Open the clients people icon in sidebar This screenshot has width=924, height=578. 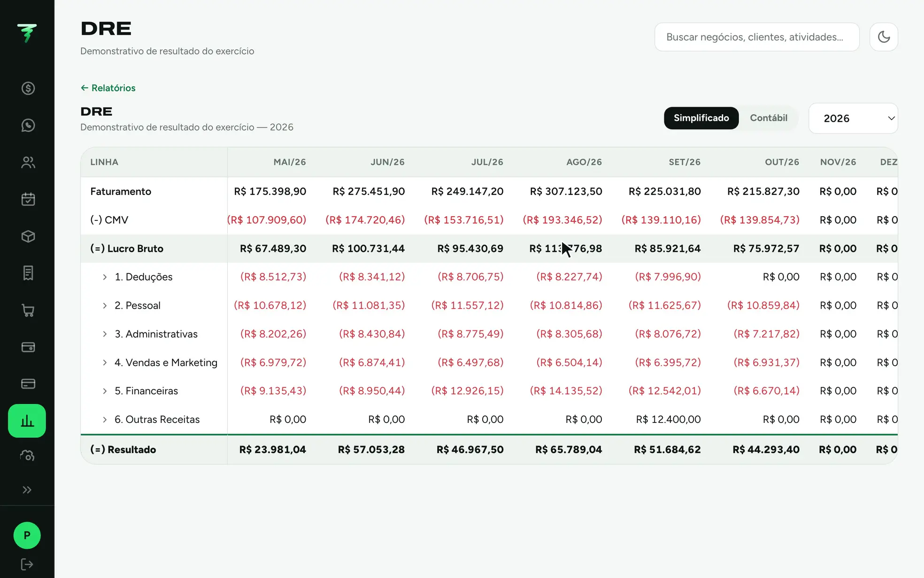pyautogui.click(x=28, y=162)
